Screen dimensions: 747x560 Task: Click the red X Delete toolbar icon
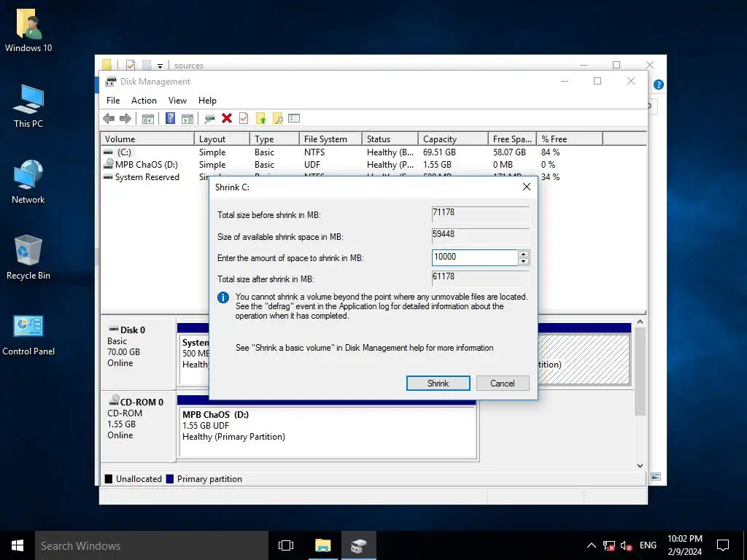(227, 118)
